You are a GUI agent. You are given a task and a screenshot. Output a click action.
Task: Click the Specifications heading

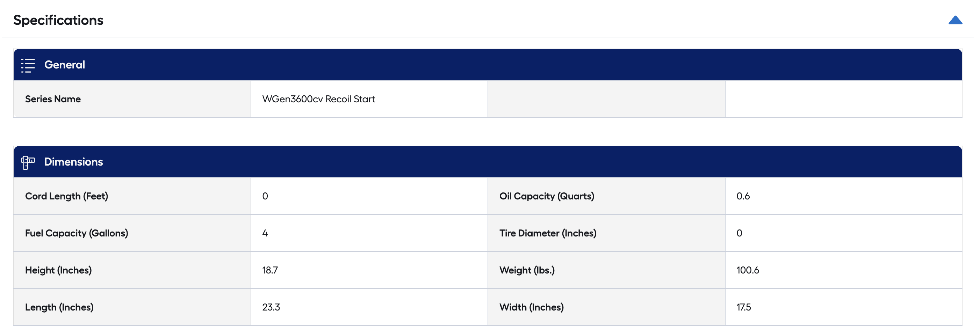pyautogui.click(x=58, y=20)
